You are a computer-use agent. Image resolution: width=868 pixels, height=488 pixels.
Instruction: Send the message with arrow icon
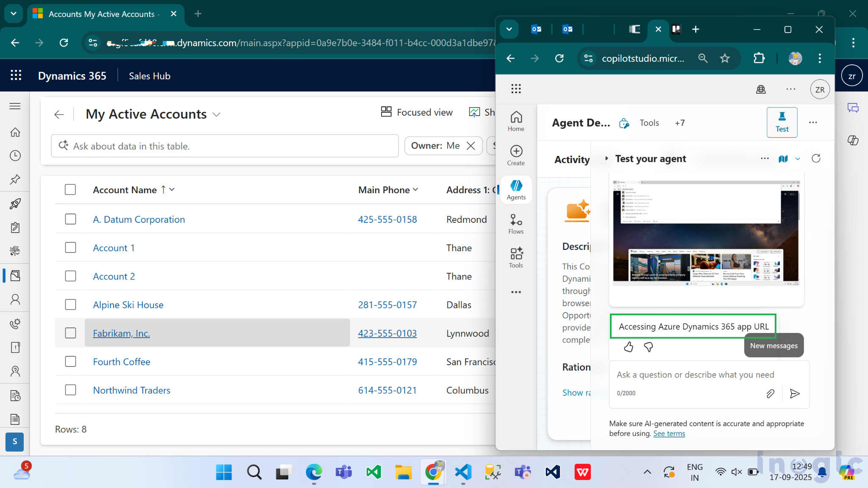[795, 394]
